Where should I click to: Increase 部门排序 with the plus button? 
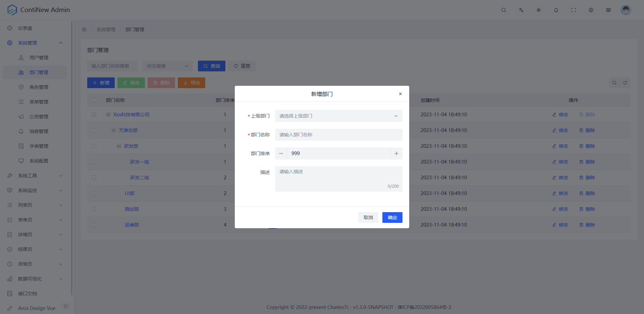click(396, 153)
